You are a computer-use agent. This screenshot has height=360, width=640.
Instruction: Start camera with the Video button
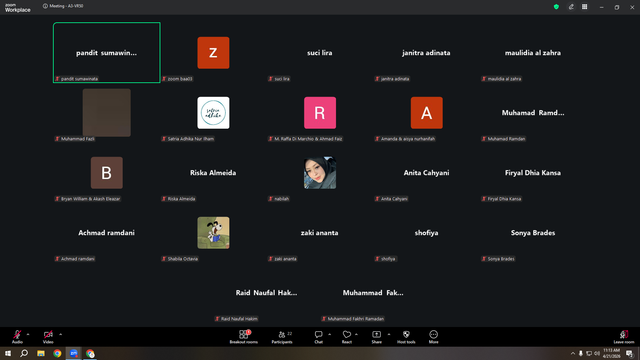click(x=48, y=337)
